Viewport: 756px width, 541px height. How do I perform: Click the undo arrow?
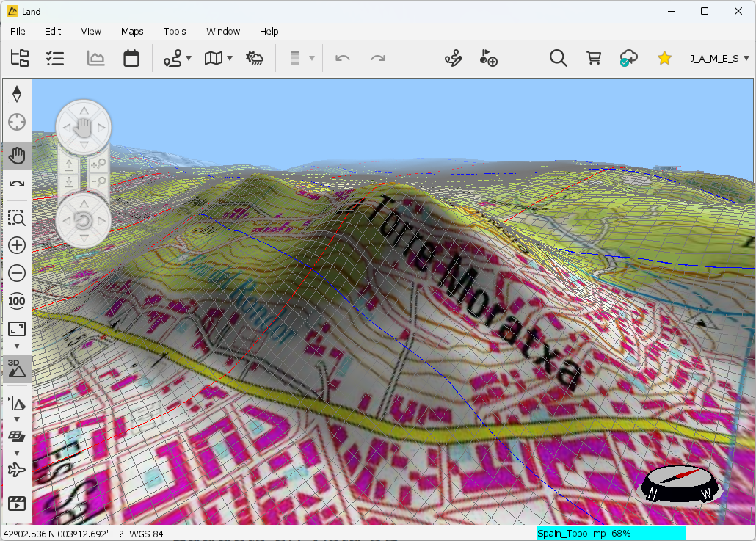coord(343,58)
